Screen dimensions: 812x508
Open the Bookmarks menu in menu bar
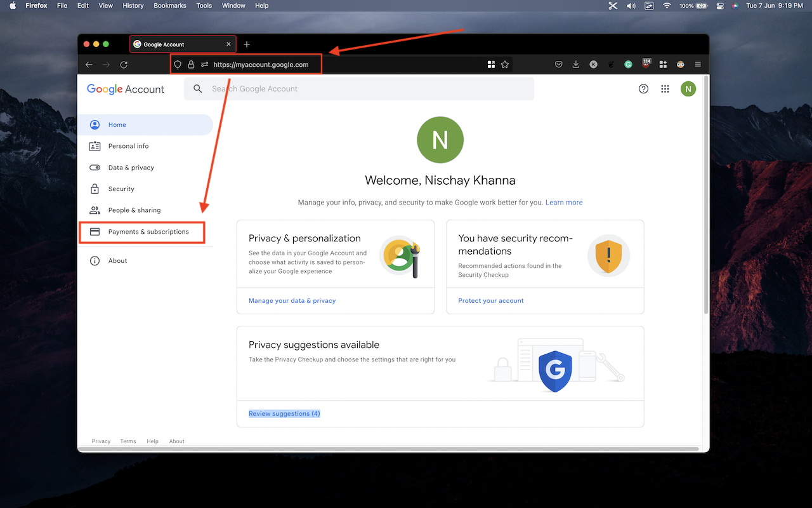[170, 6]
